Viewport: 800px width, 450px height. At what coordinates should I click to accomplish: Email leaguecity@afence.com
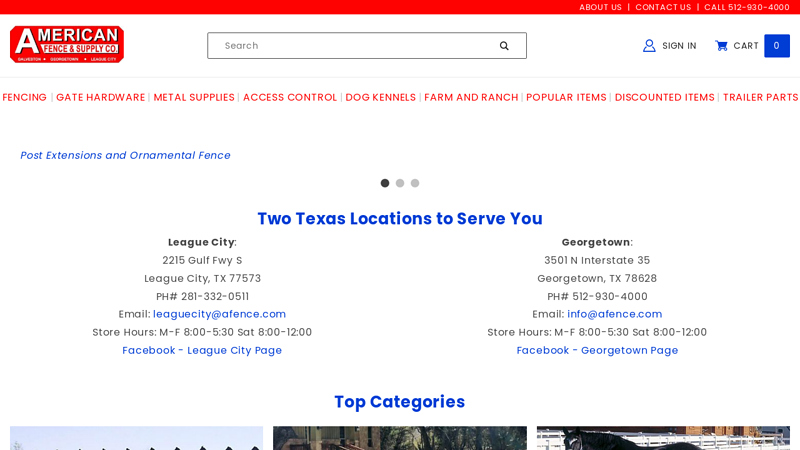219,314
